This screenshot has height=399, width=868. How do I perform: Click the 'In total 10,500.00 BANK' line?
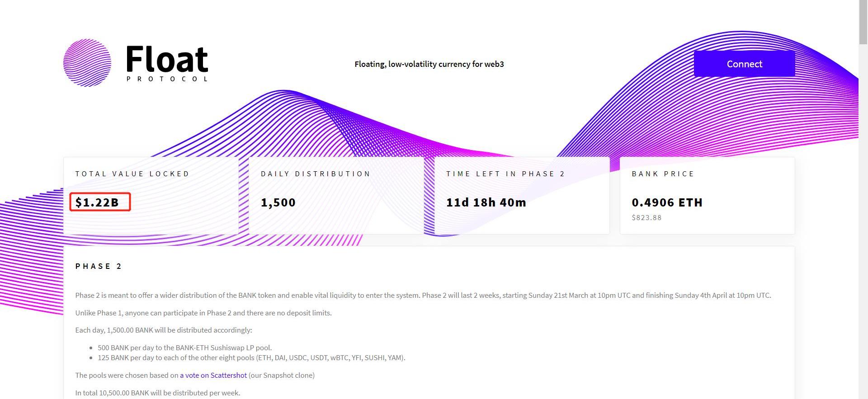[158, 393]
